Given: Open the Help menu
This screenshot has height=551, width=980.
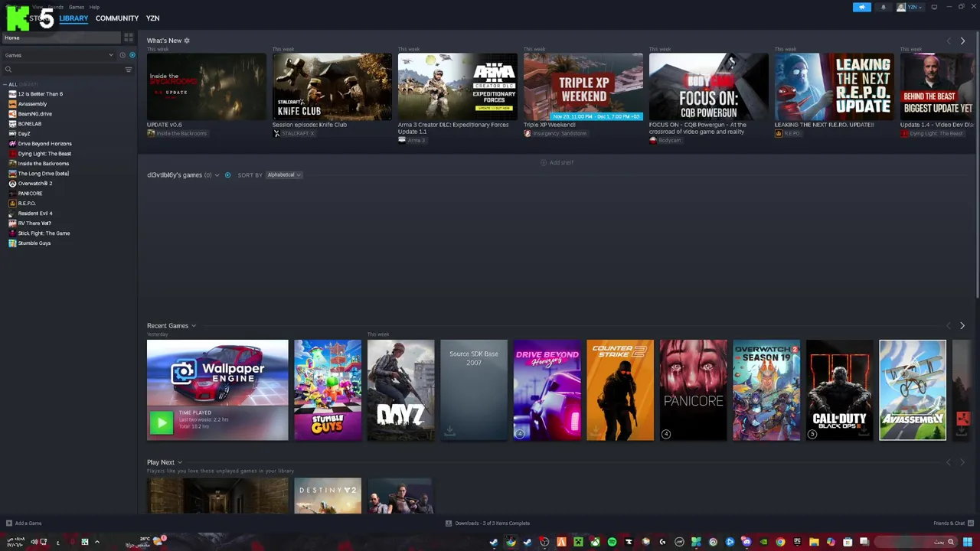Looking at the screenshot, I should click(x=94, y=7).
